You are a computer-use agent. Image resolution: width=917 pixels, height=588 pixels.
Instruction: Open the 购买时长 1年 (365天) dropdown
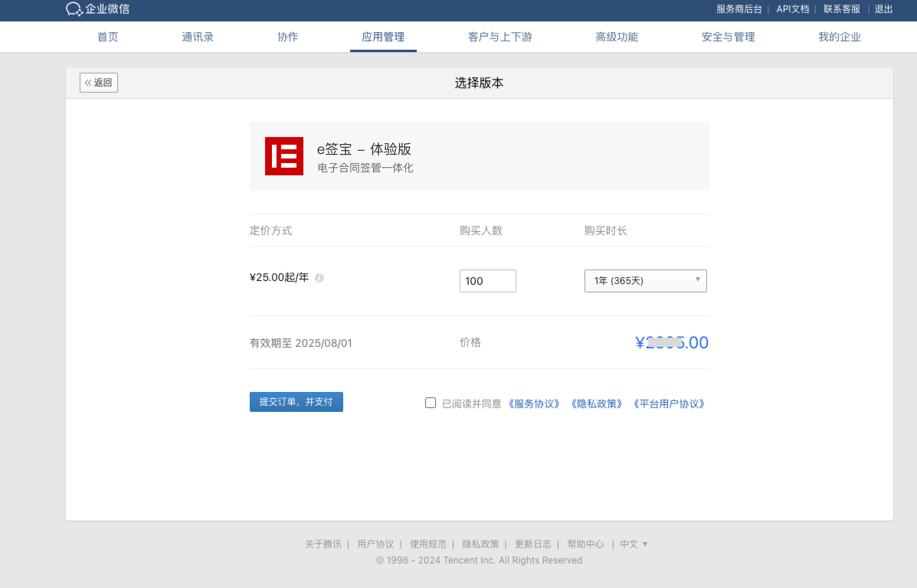(x=645, y=281)
